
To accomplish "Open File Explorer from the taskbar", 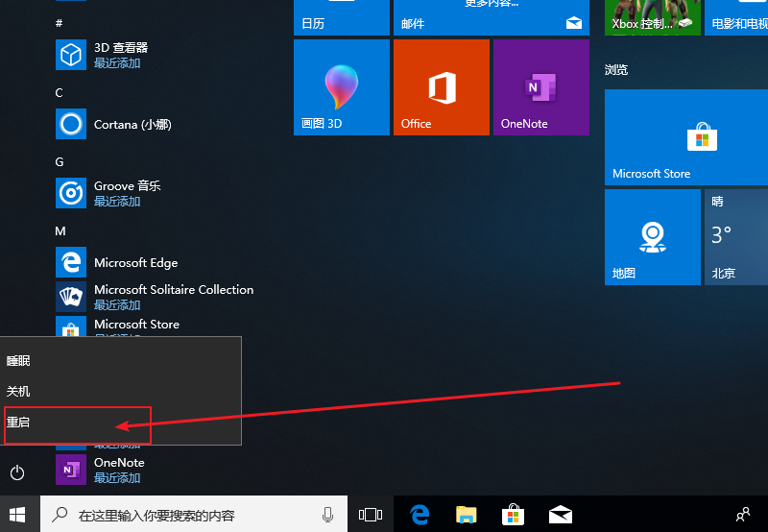I will 467,515.
